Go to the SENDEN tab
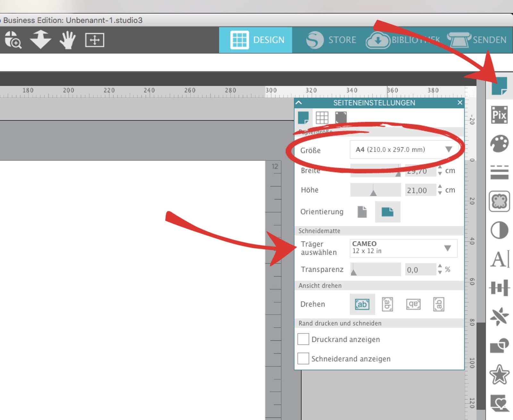The height and width of the screenshot is (420, 513). 477,40
